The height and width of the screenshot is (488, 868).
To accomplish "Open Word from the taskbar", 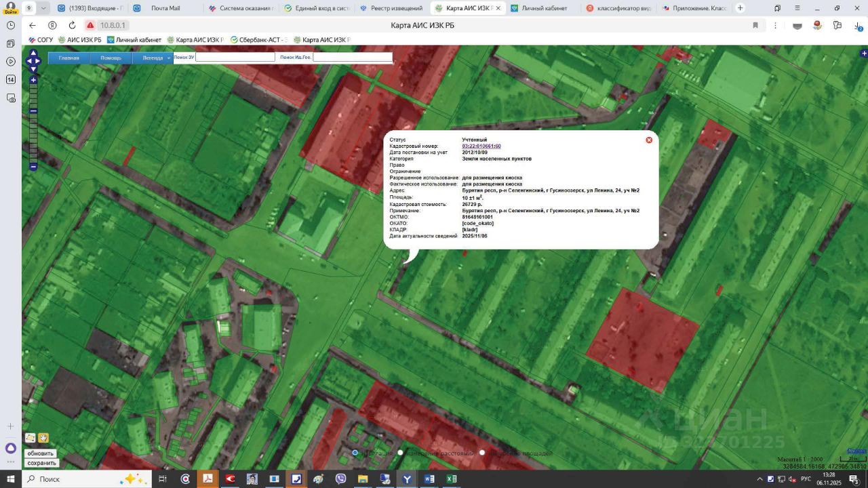I will [429, 479].
